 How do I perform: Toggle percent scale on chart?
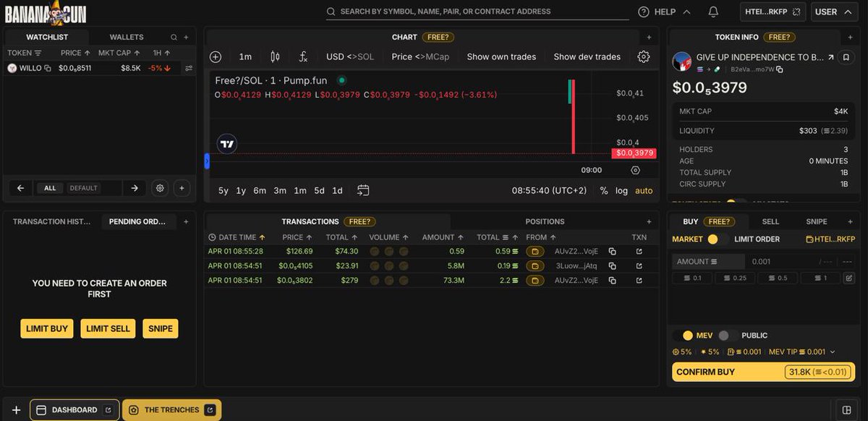(x=604, y=191)
